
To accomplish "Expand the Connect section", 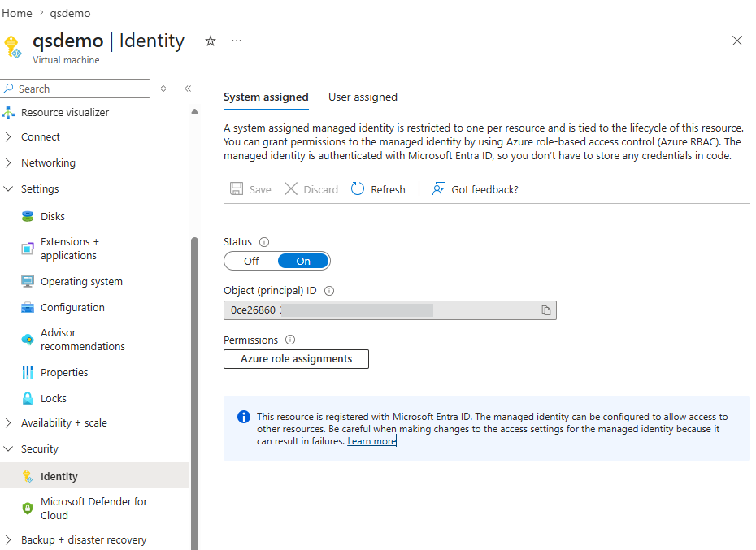I will pyautogui.click(x=8, y=137).
